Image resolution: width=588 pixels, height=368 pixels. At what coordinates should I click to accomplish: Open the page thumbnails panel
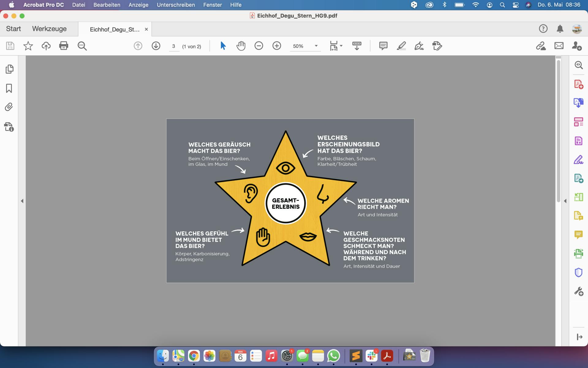(9, 69)
